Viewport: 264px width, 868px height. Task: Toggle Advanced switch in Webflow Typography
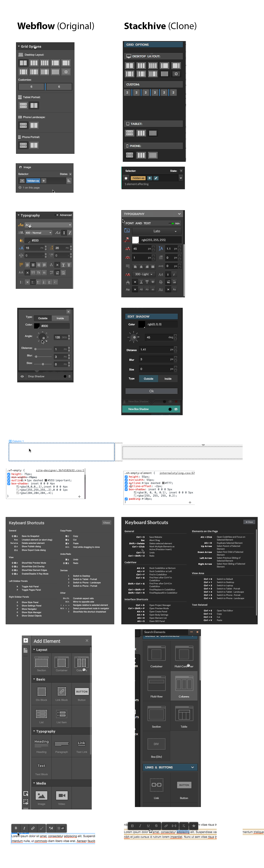click(x=57, y=215)
